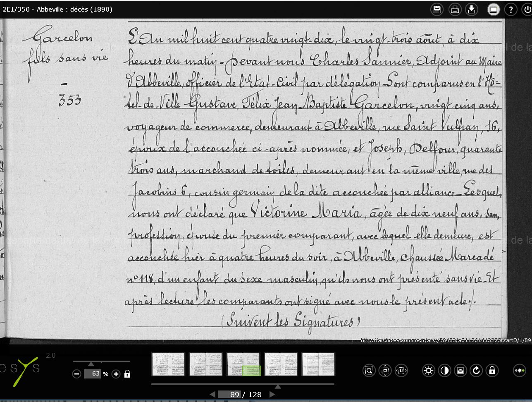Click the title '2E1/350 - Abbeville : décès (1890)'
This screenshot has width=532, height=402.
point(57,9)
